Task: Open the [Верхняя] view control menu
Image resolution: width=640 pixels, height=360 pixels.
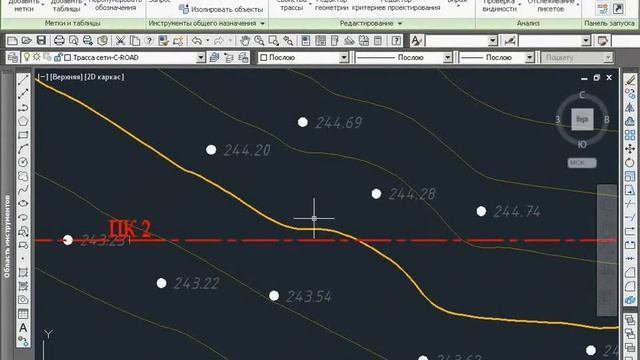Action: [x=66, y=77]
